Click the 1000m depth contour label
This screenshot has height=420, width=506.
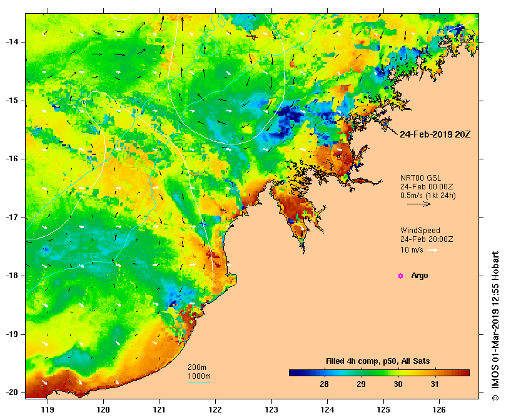tap(199, 376)
